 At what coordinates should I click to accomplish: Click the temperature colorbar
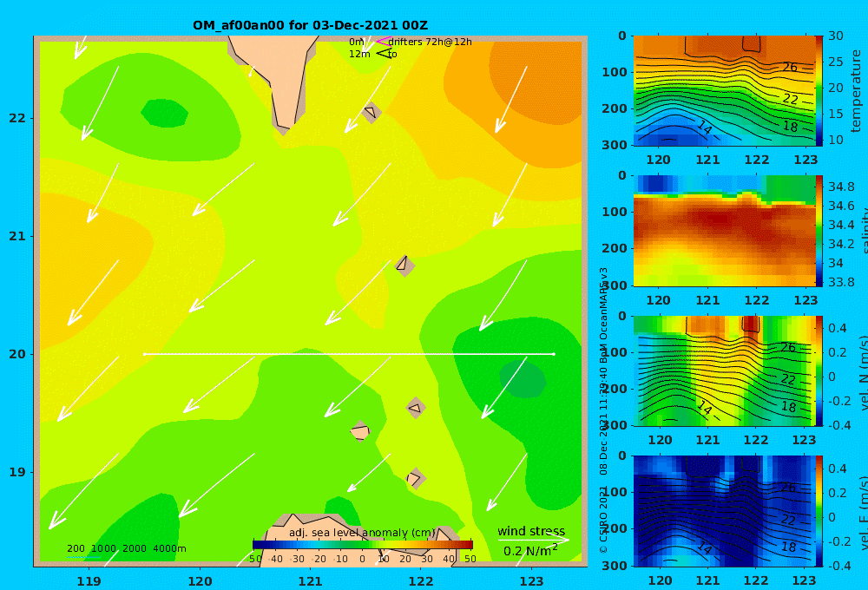pyautogui.click(x=819, y=90)
